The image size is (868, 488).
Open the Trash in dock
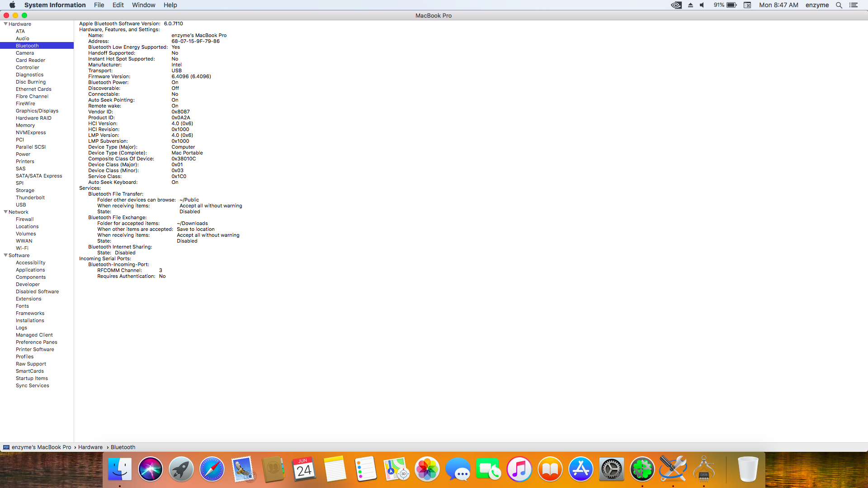748,469
